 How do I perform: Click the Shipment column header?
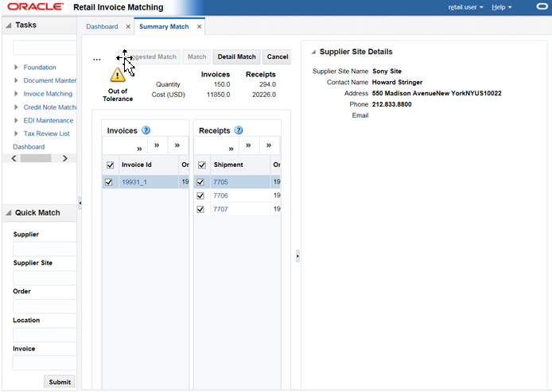pyautogui.click(x=240, y=165)
